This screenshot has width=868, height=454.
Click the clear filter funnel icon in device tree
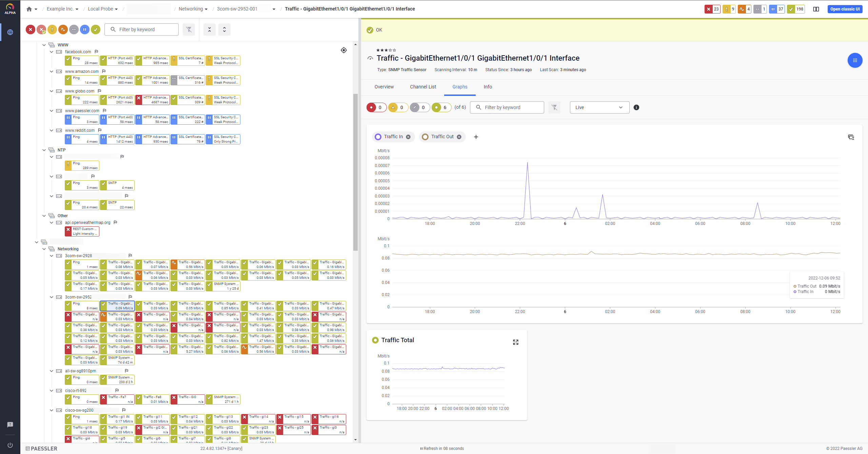(x=189, y=29)
